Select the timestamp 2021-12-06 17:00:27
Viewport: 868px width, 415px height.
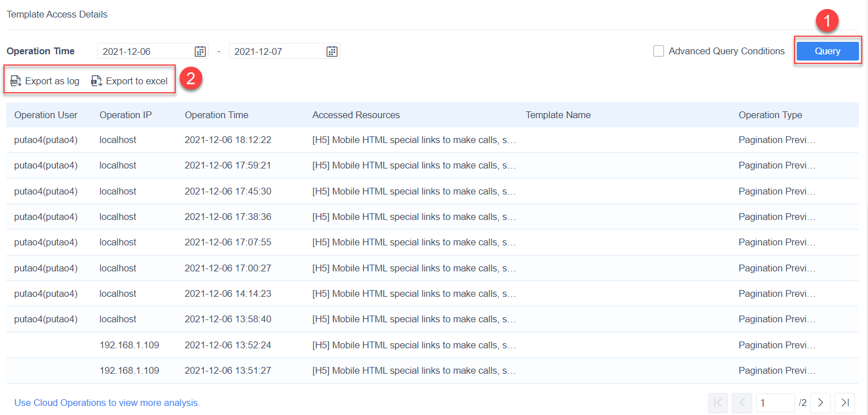(228, 268)
